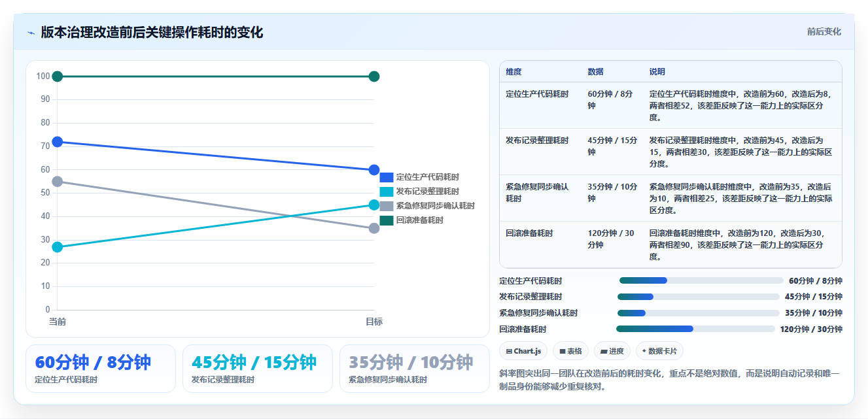Select the Chart.js chip
The width and height of the screenshot is (868, 419).
click(523, 351)
